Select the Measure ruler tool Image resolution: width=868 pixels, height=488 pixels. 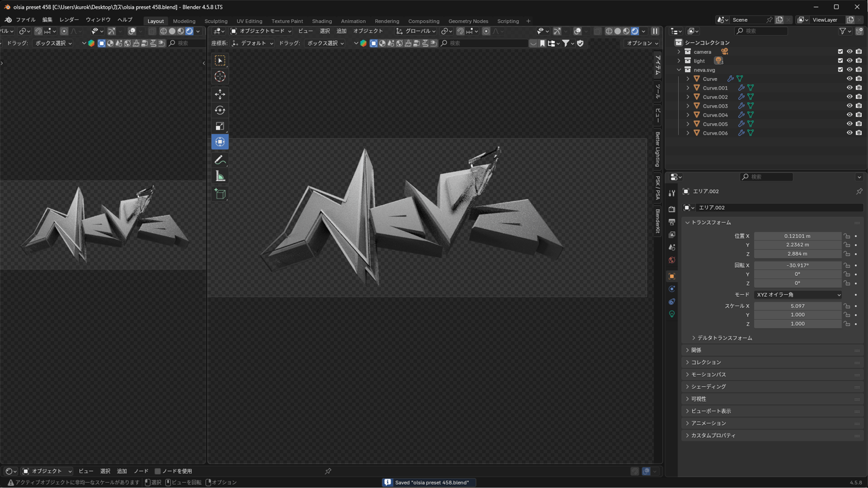(220, 176)
